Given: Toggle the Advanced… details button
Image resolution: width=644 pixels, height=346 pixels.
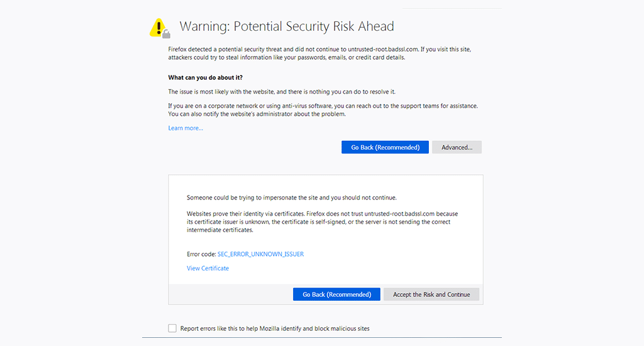Looking at the screenshot, I should click(457, 147).
